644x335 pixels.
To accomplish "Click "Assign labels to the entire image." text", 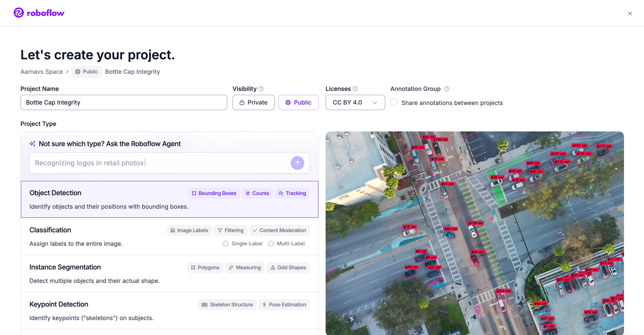I will pyautogui.click(x=76, y=244).
